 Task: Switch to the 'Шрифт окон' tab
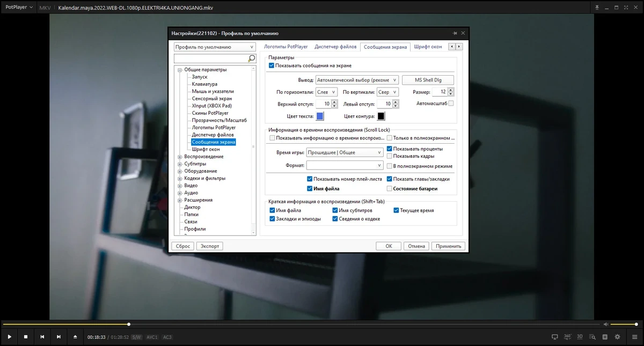(428, 47)
